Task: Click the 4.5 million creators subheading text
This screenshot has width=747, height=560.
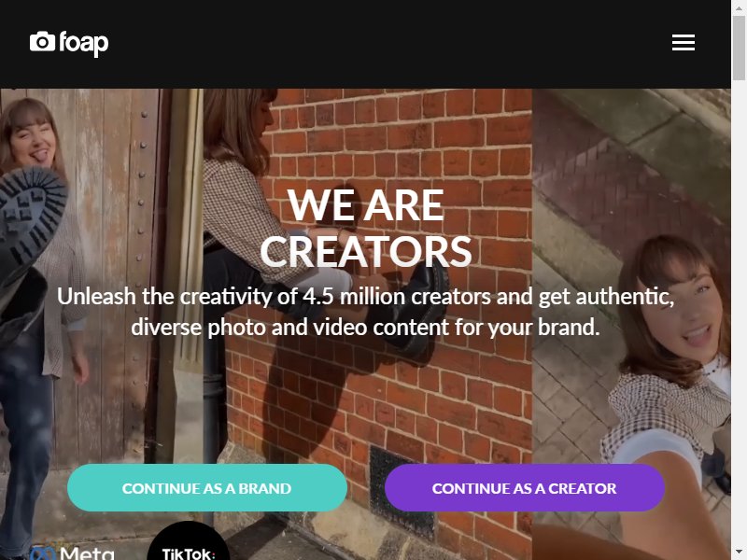Action: coord(365,312)
